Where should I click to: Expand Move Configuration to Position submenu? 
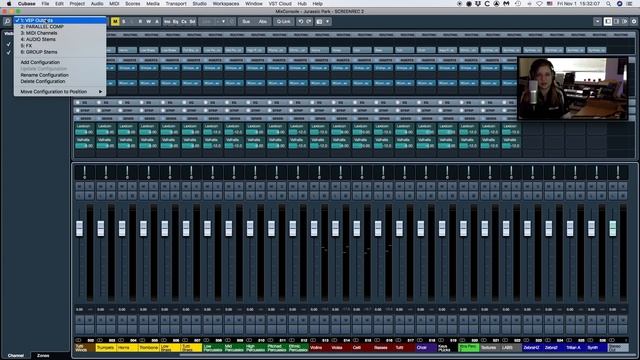[60, 92]
